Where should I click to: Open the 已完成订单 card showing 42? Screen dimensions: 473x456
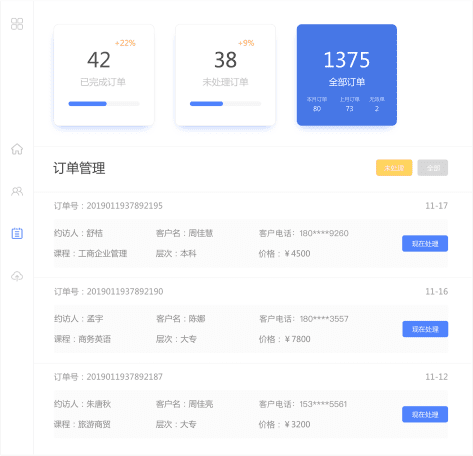104,75
